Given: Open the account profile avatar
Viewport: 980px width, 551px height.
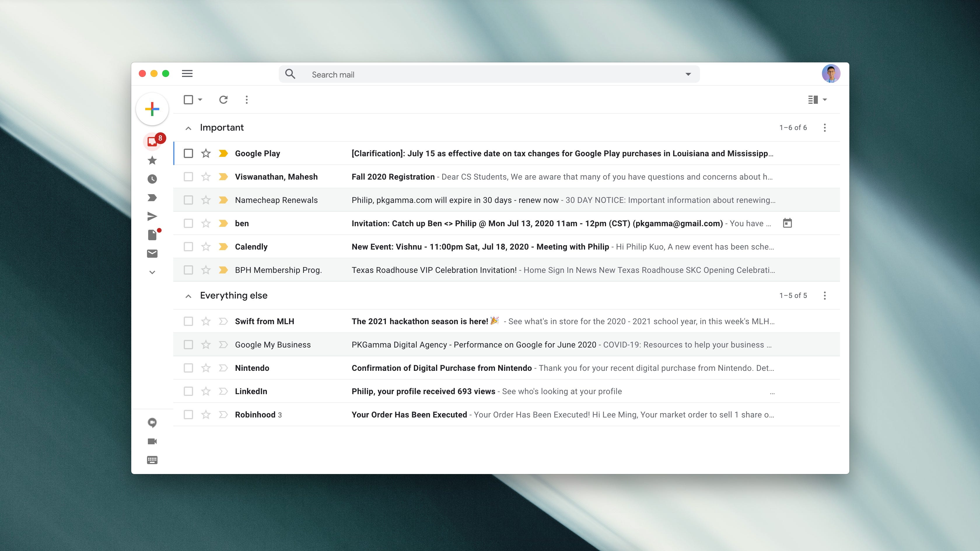Looking at the screenshot, I should (831, 74).
